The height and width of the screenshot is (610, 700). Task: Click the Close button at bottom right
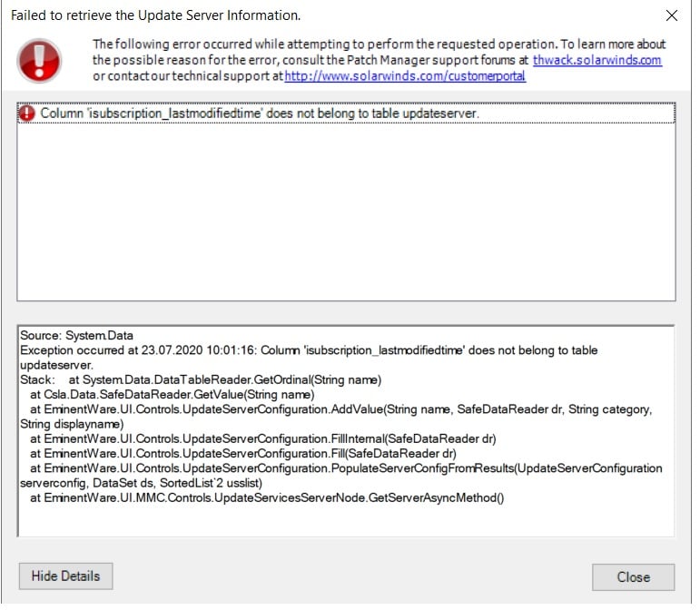[x=633, y=577]
